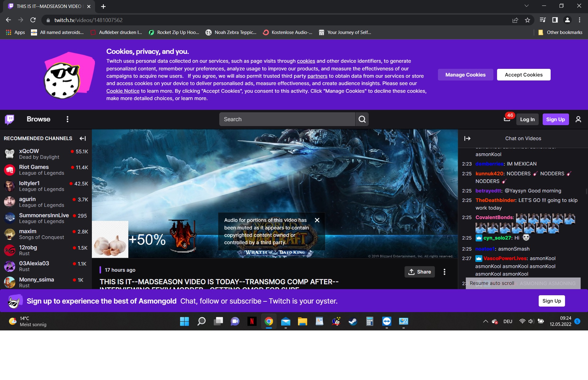Open the video options menu beside Share
588x380 pixels.
[x=444, y=272]
